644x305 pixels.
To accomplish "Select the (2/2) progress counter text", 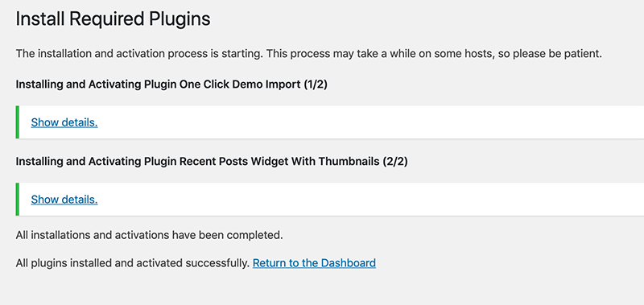I will [x=395, y=162].
